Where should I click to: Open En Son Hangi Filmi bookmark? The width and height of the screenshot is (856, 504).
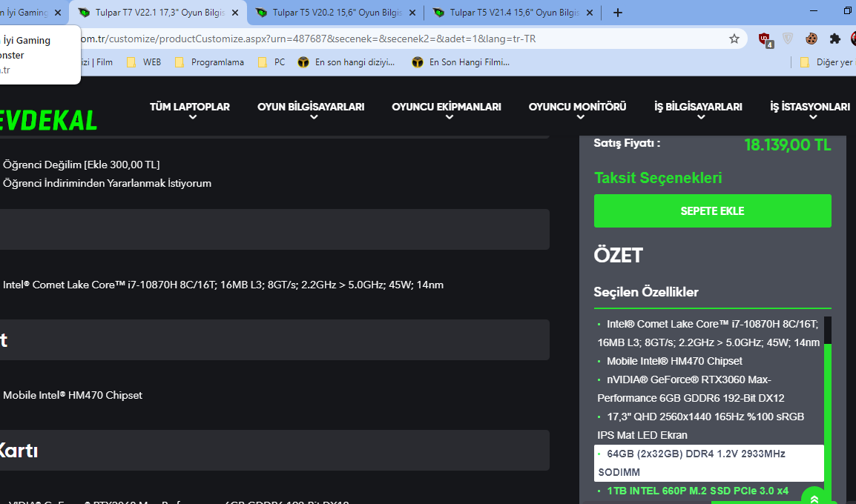[461, 62]
